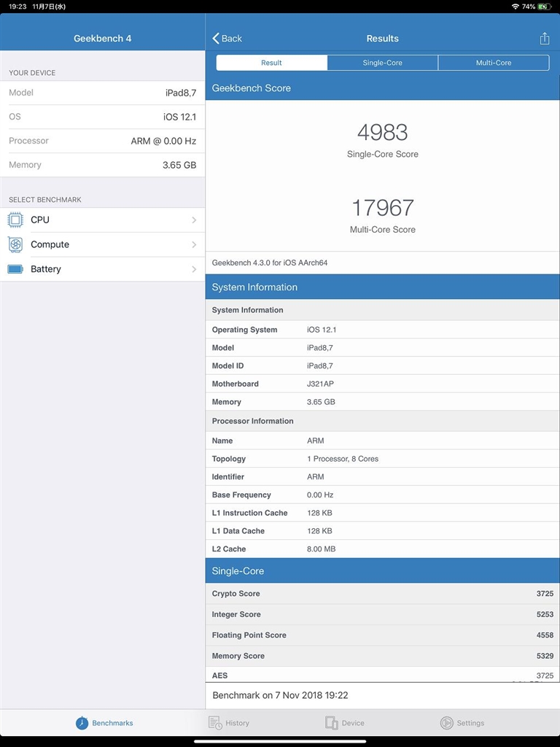The image size is (560, 747).
Task: Open the Settings tab in bottom bar
Action: pyautogui.click(x=462, y=723)
